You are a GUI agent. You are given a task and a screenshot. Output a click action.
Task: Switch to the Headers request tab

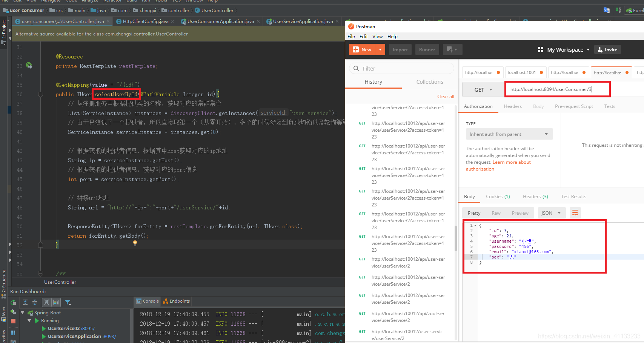click(x=513, y=106)
